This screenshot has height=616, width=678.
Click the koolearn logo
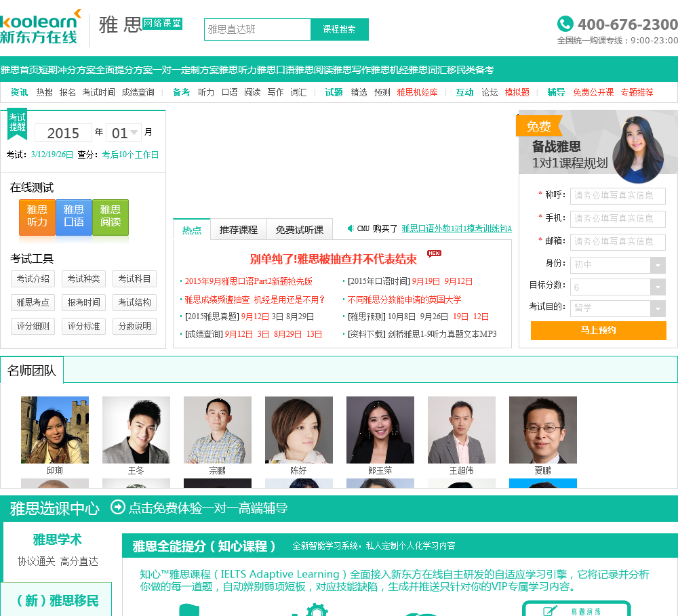(40, 27)
